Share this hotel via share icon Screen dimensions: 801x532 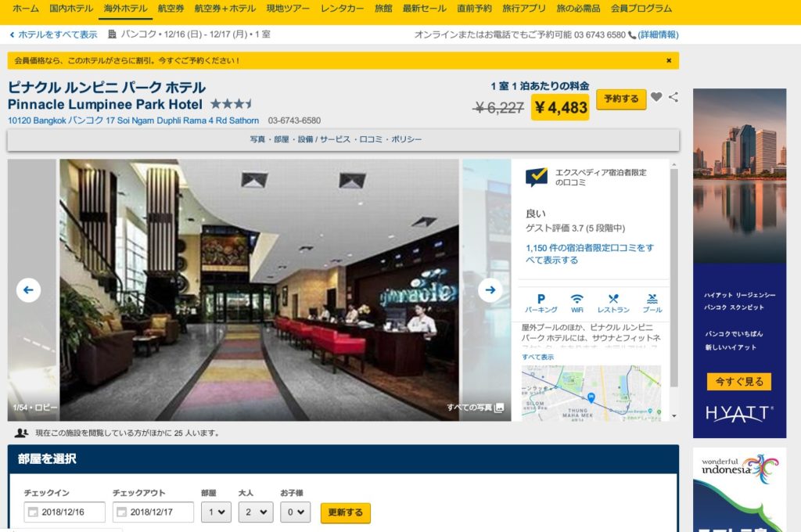tap(673, 96)
